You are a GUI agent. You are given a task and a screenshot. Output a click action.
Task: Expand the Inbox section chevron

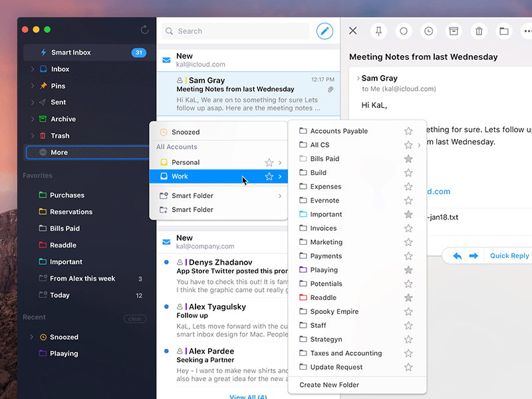pyautogui.click(x=32, y=68)
